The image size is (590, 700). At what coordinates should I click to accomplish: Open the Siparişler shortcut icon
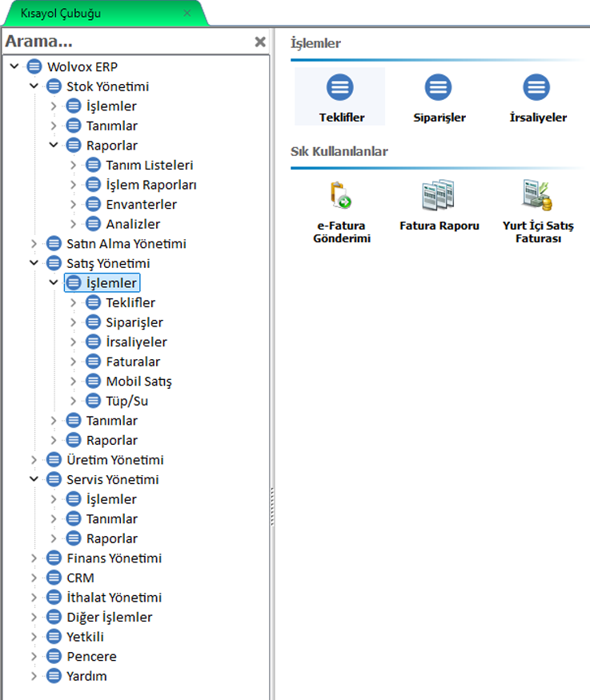click(x=438, y=88)
